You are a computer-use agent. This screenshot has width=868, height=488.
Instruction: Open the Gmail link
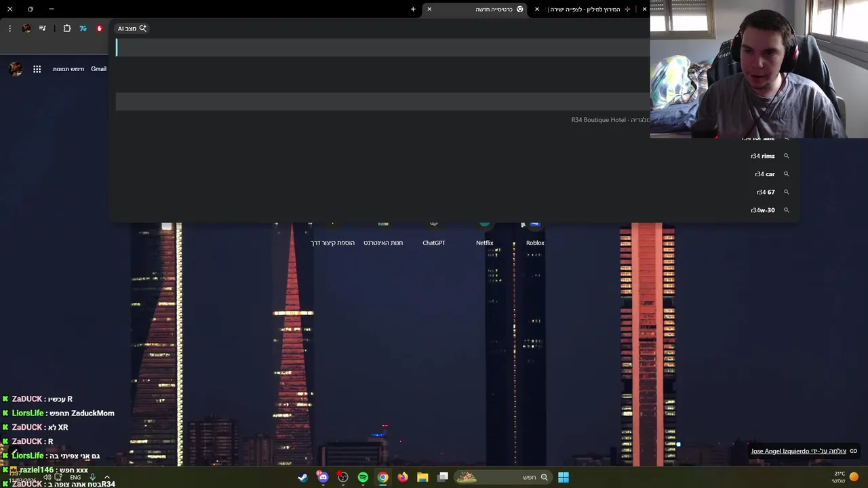coord(99,69)
